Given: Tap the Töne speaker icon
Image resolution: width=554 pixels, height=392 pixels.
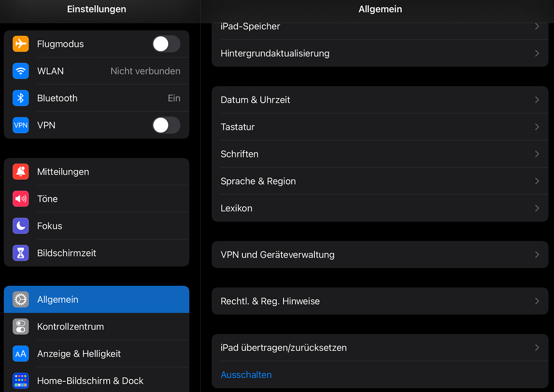Looking at the screenshot, I should click(21, 199).
